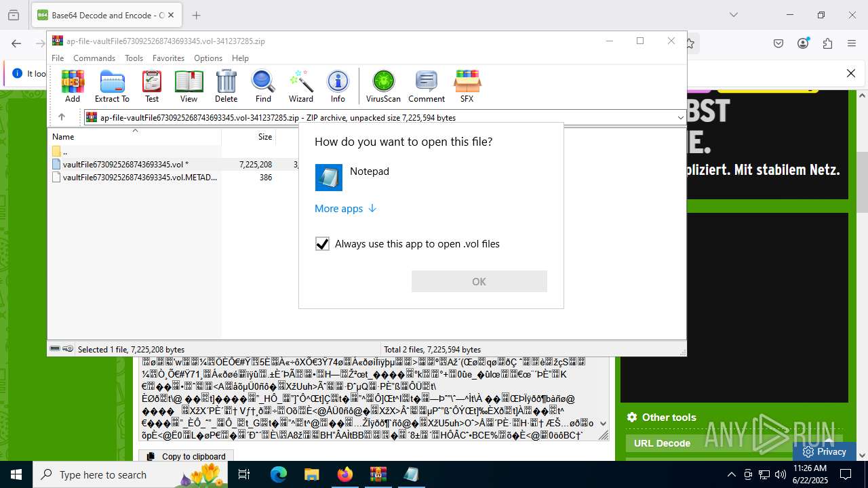Click OK in the open-with dialog
This screenshot has width=868, height=488.
click(x=479, y=281)
